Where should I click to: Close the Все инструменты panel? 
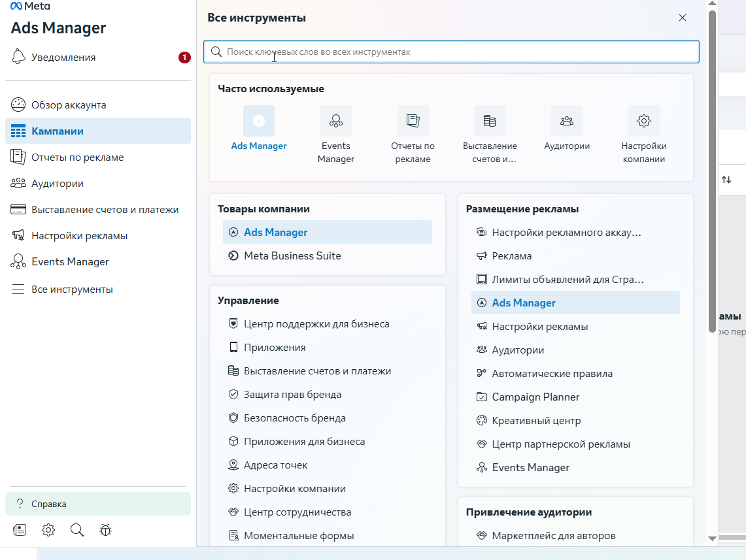[x=683, y=18]
